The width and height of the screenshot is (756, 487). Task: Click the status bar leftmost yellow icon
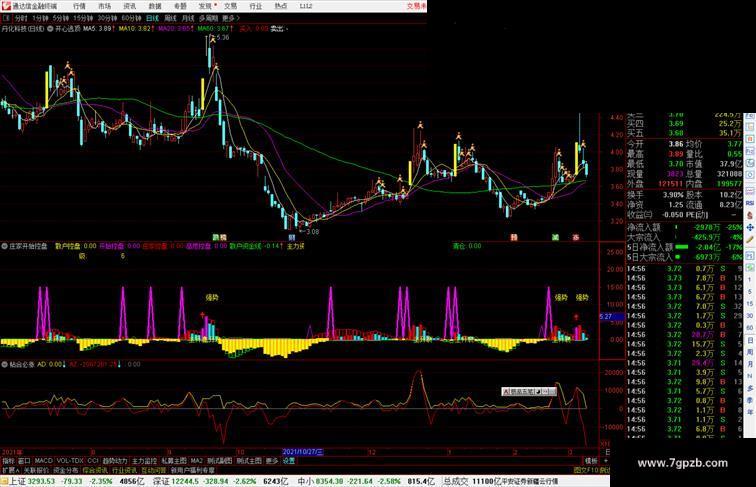(x=4, y=481)
